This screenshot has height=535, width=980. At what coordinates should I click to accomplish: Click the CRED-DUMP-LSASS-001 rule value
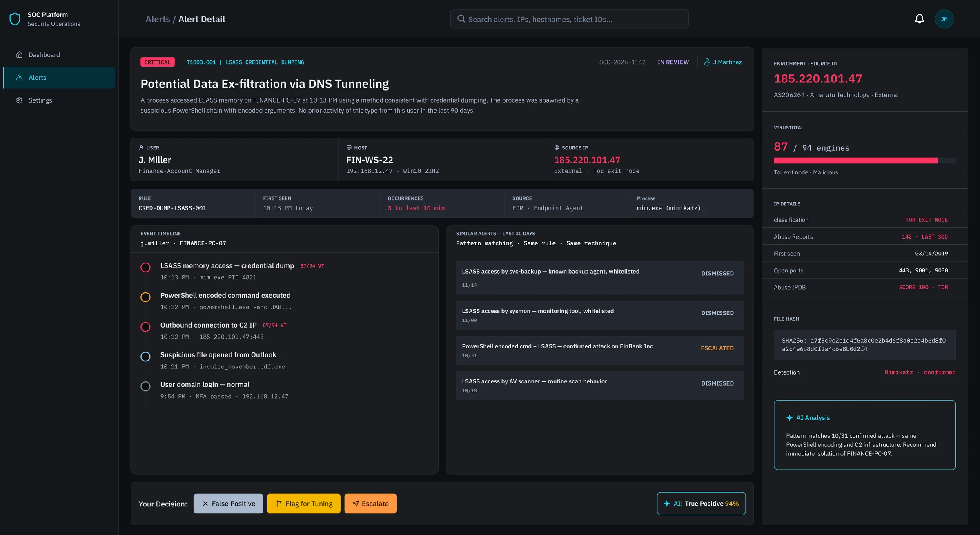pyautogui.click(x=172, y=208)
